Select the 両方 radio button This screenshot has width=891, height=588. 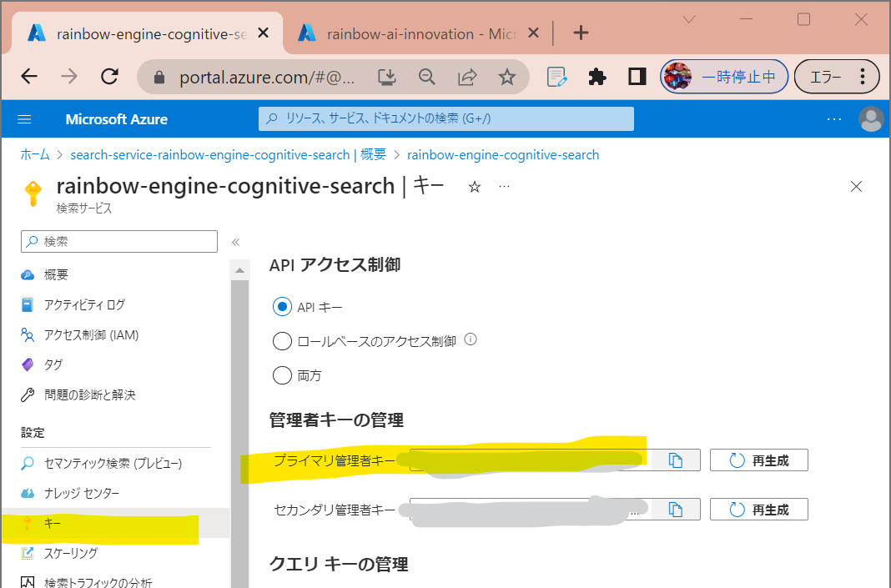282,375
